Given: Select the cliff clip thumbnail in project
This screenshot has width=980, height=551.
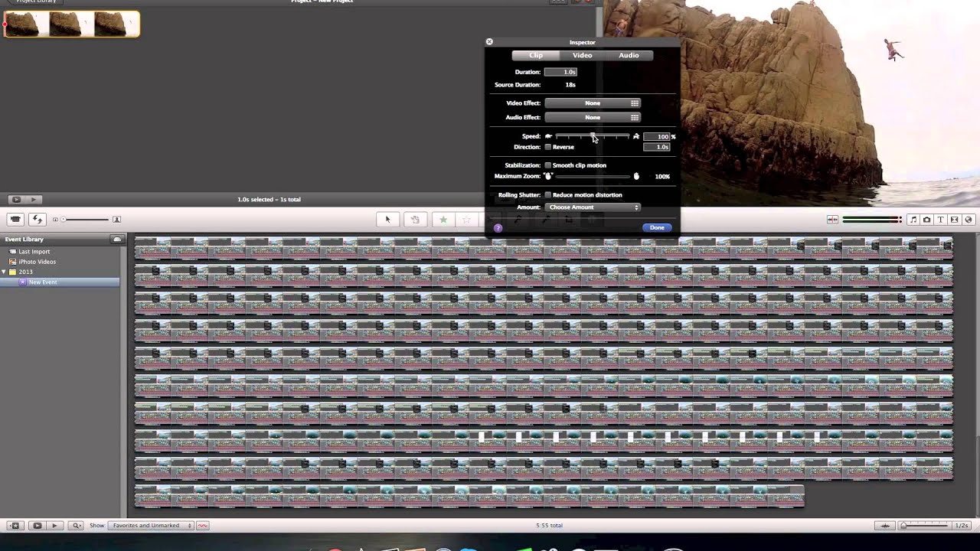Looking at the screenshot, I should (72, 24).
